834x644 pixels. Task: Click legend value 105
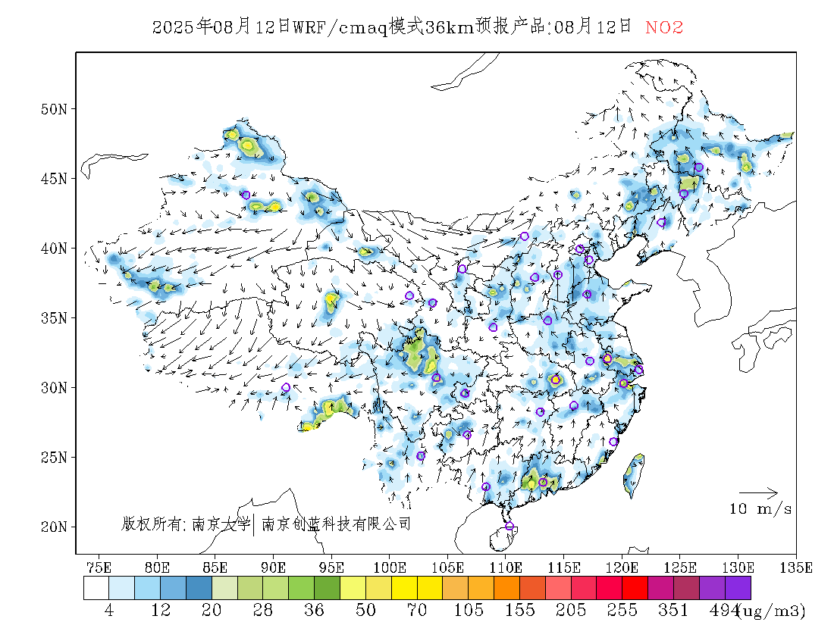468,610
